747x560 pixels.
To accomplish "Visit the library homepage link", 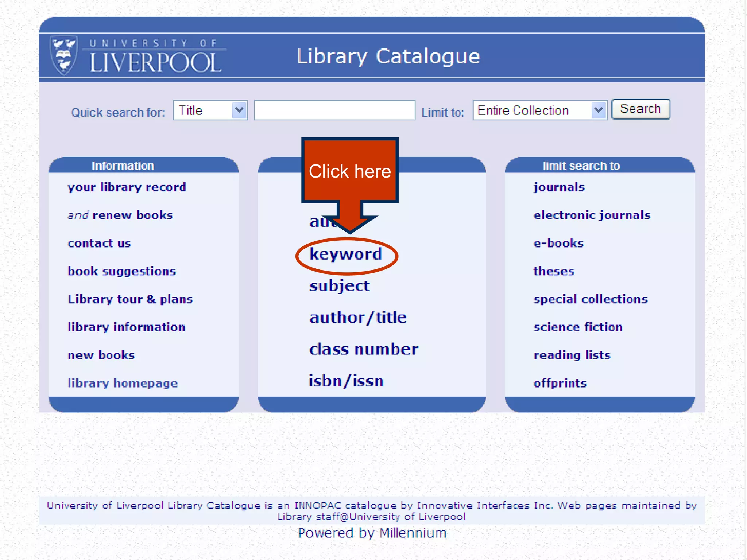I will click(122, 383).
